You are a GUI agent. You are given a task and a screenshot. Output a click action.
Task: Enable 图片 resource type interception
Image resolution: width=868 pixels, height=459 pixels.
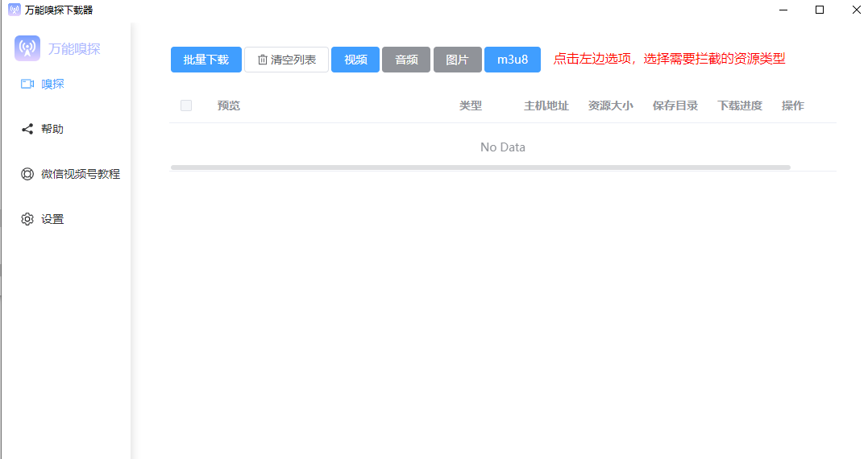[x=457, y=60]
